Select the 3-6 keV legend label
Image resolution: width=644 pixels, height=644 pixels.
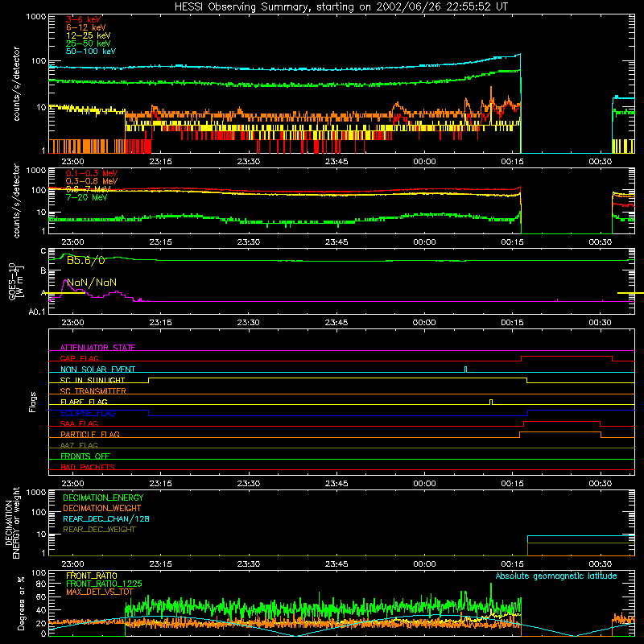[84, 19]
